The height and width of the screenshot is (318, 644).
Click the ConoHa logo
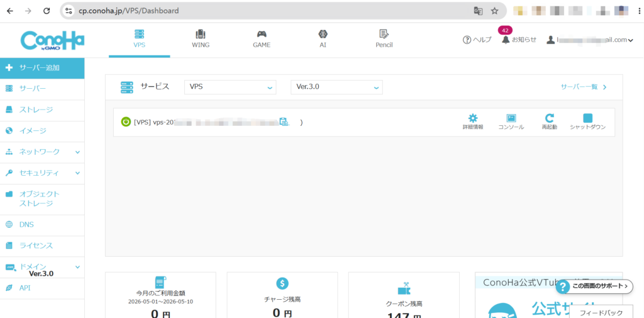(52, 40)
